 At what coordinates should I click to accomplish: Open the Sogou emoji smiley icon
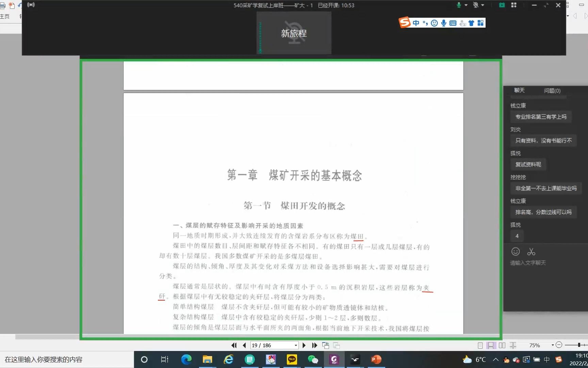pyautogui.click(x=434, y=23)
